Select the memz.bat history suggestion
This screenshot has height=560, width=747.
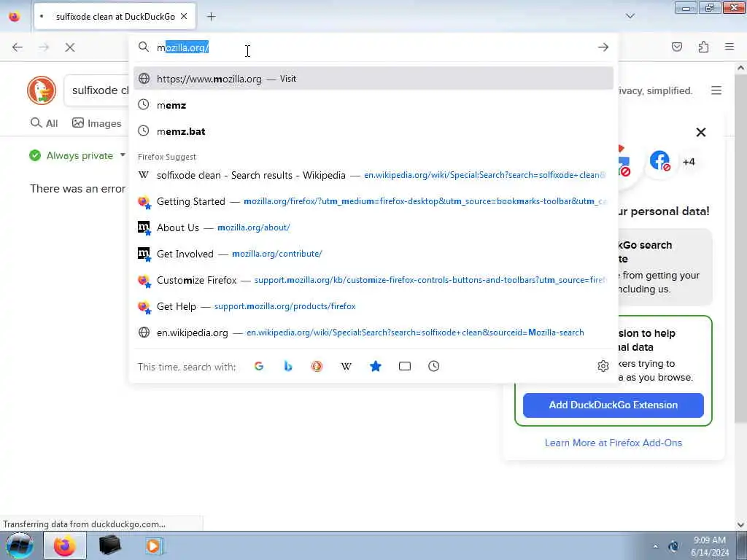pos(373,131)
